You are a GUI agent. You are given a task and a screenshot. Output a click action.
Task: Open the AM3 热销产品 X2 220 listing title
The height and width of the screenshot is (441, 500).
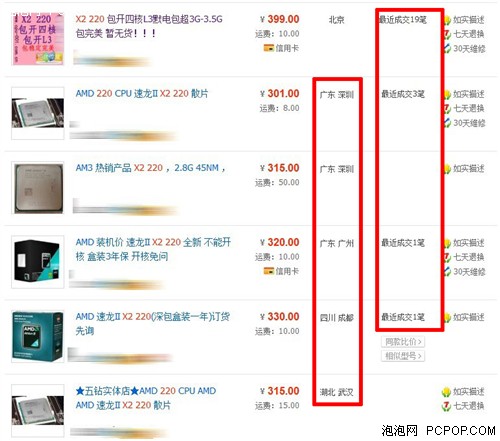pos(150,168)
